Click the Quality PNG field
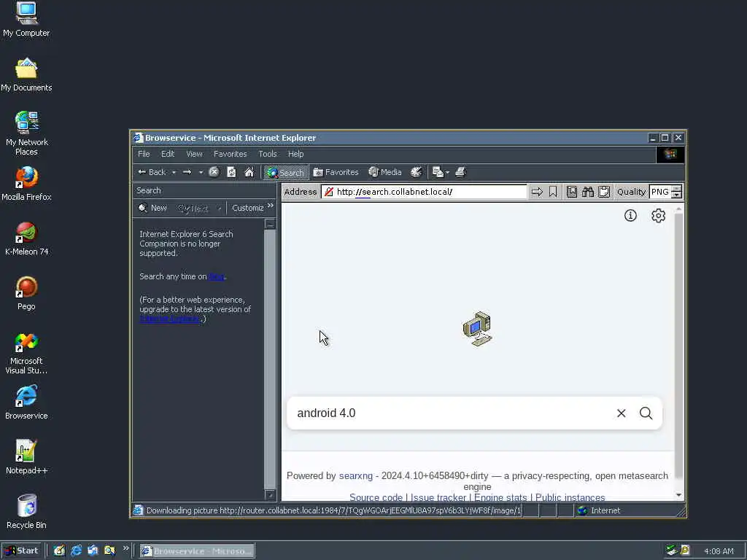 659,192
